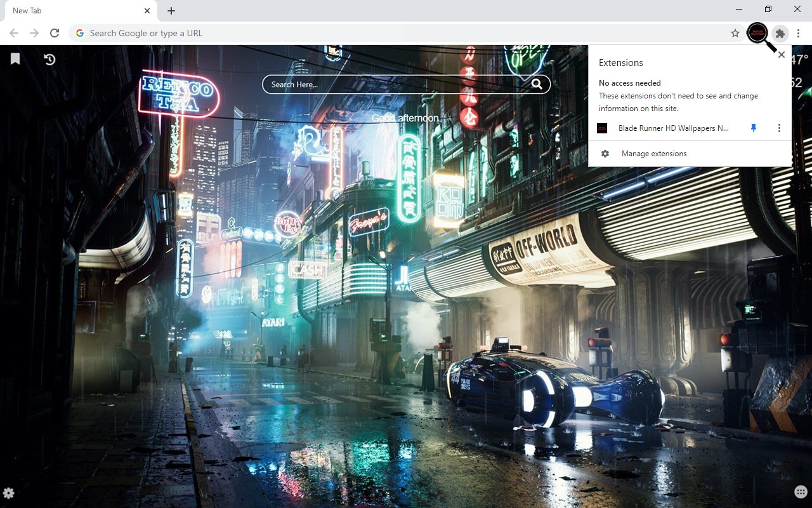Click the Blade Runner extension thumbnail icon

tap(602, 128)
